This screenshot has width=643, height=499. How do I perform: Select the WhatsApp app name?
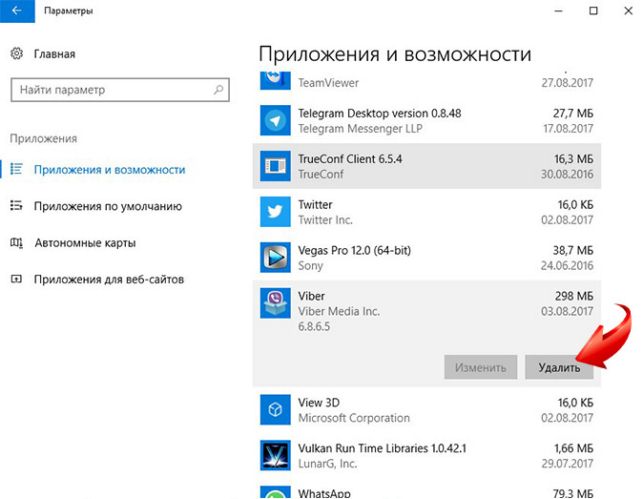(x=324, y=493)
